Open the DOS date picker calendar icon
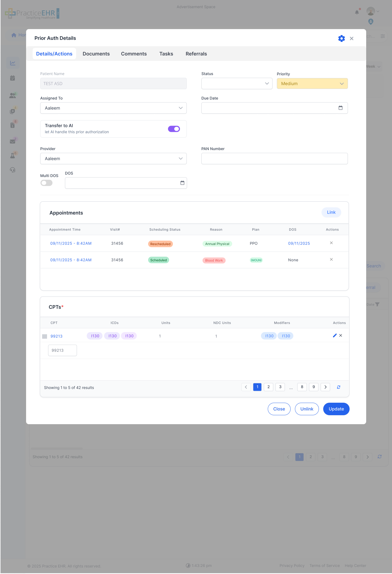This screenshot has width=392, height=574. pos(182,183)
